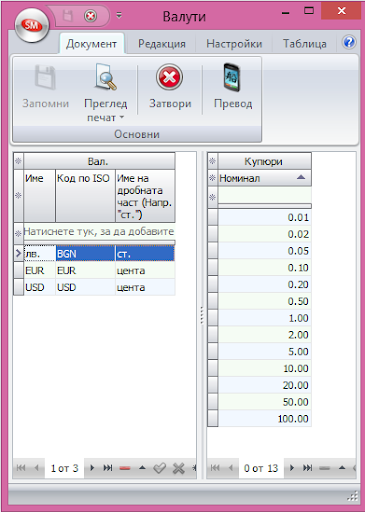The image size is (365, 512).
Task: Expand the quick access toolbar customize arrow
Action: [119, 15]
